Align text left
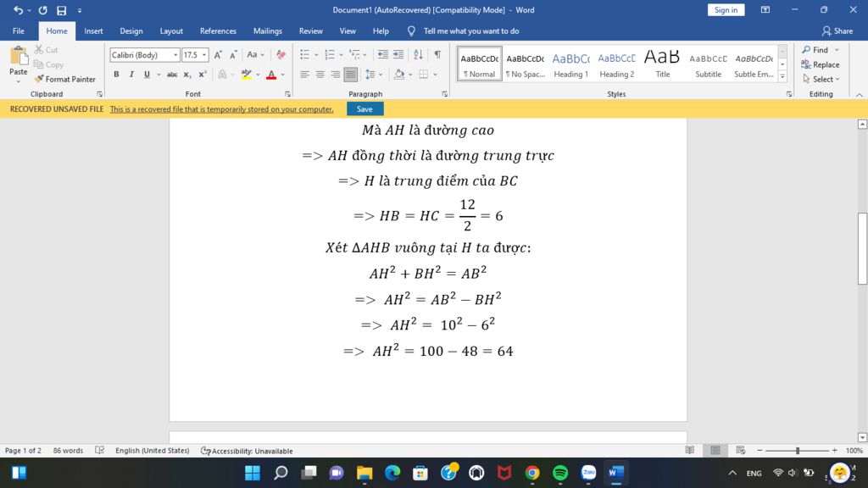The image size is (868, 488). coord(304,75)
